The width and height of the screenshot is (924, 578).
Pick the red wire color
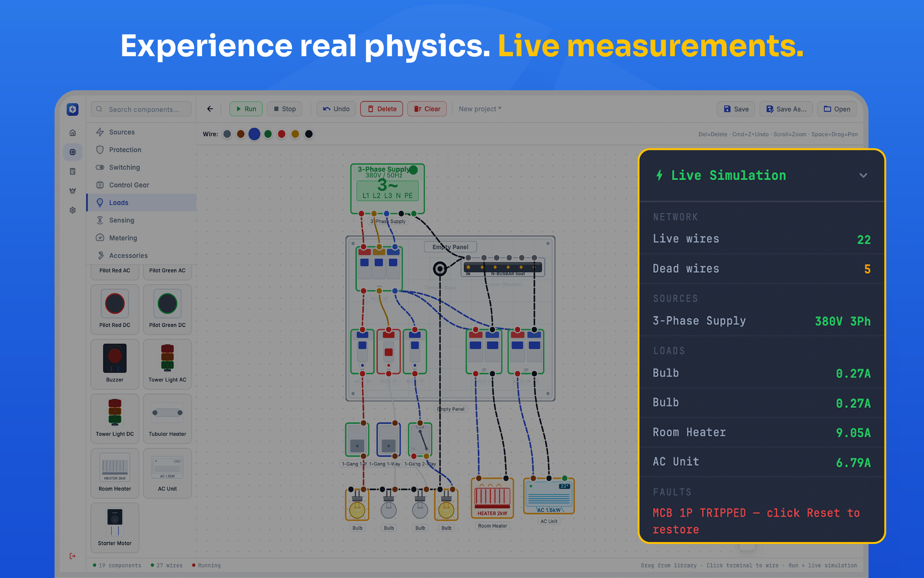point(281,134)
